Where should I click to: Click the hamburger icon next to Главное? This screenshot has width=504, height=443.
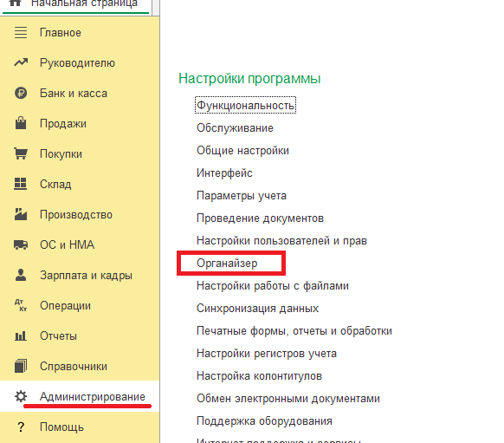click(21, 33)
